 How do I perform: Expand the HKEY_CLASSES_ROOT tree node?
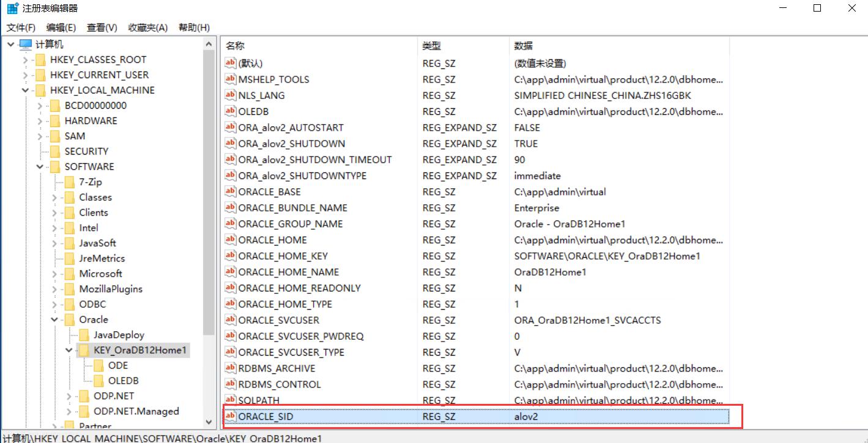click(x=25, y=60)
